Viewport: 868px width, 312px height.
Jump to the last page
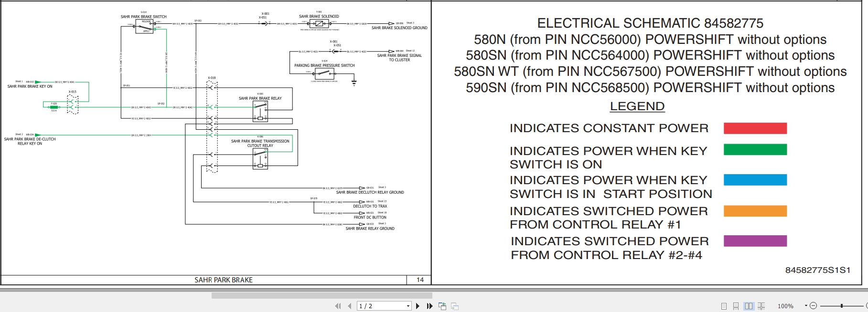(429, 306)
